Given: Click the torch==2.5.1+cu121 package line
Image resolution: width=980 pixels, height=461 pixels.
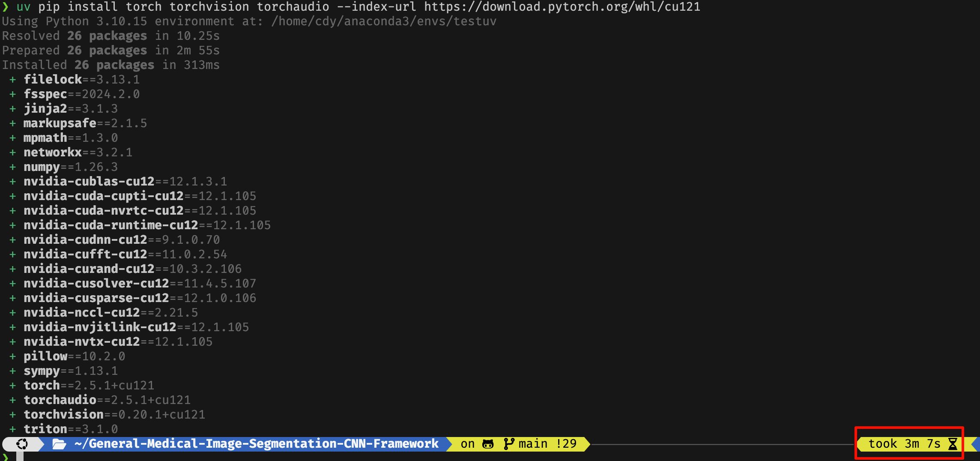Looking at the screenshot, I should click(89, 386).
